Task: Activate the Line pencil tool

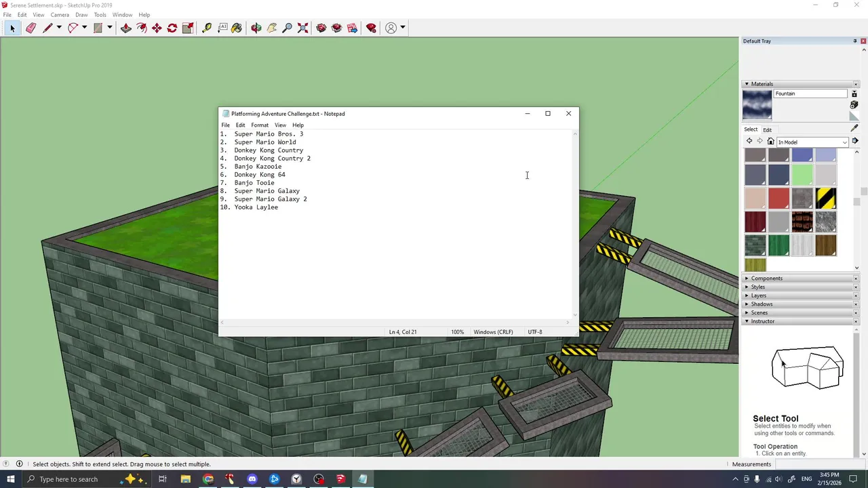Action: (47, 28)
